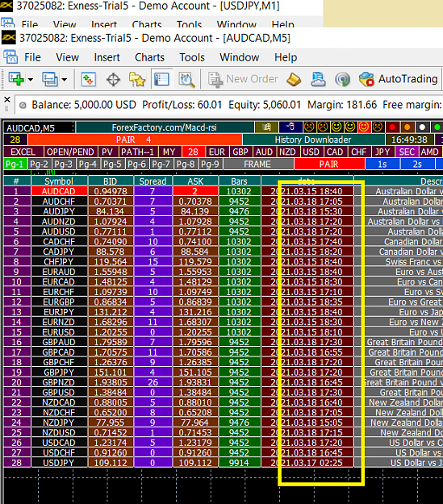
Task: Click the chart icon beside File menu
Action: [10, 57]
